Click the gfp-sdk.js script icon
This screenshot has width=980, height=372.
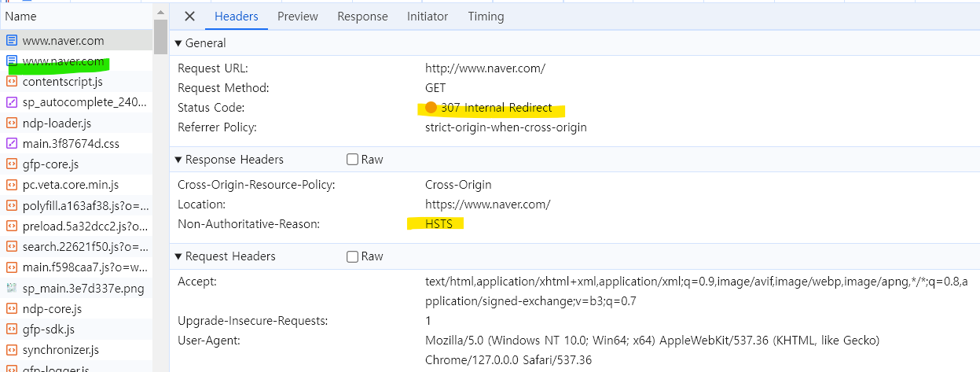[12, 330]
